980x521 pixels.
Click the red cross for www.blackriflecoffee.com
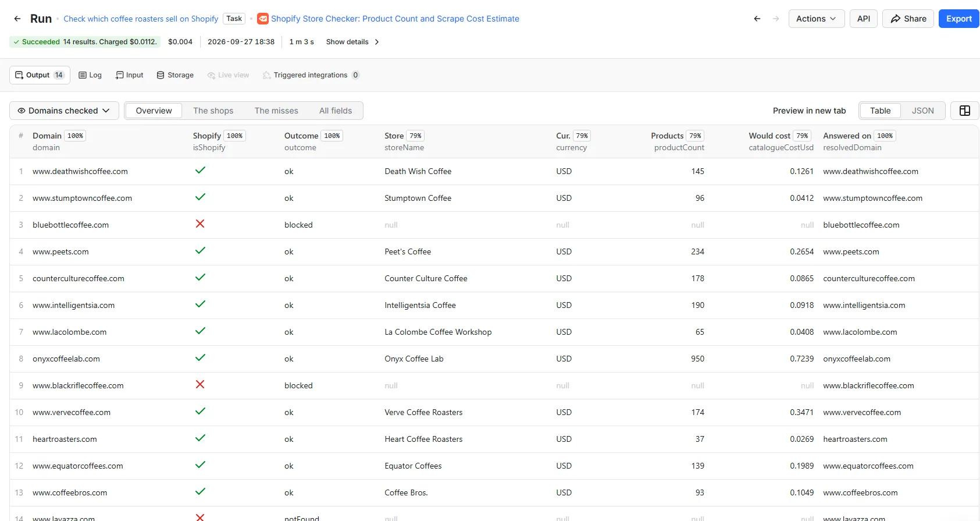point(200,385)
